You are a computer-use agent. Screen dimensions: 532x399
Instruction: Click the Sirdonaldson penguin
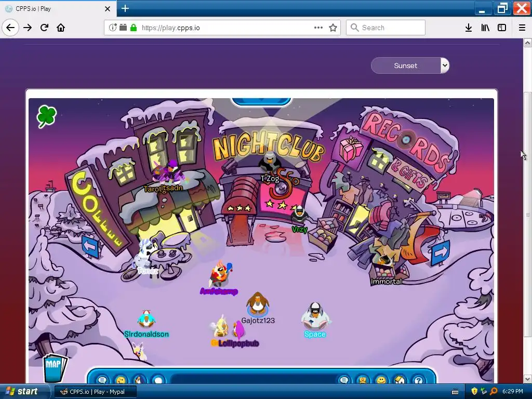tap(146, 320)
